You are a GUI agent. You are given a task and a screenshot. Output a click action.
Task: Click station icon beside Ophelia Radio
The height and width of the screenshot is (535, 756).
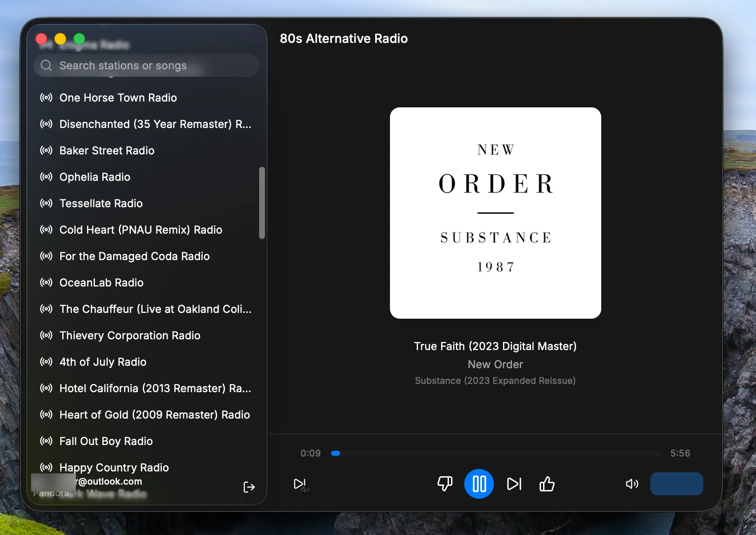click(46, 177)
